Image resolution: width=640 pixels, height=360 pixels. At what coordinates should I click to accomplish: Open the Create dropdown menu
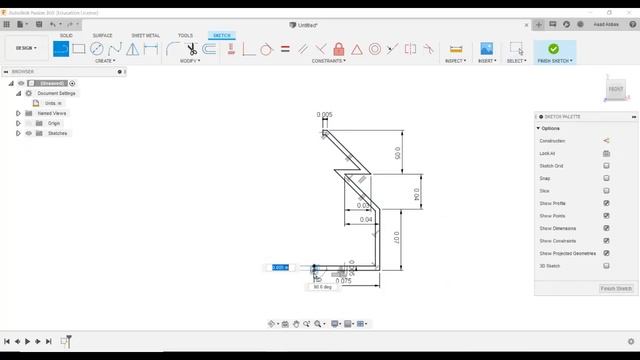105,61
